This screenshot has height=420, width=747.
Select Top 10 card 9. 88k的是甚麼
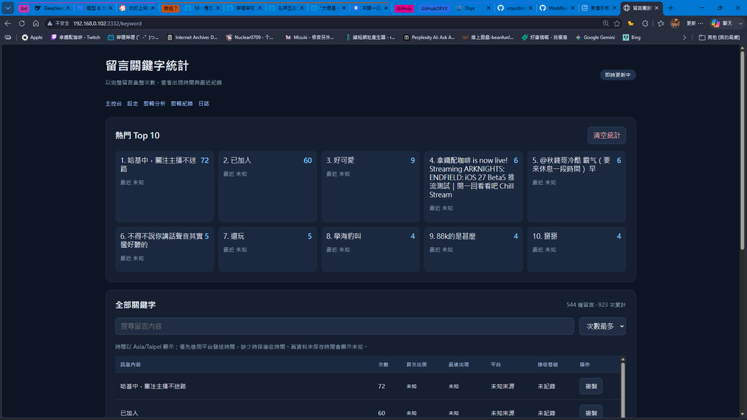coord(473,250)
